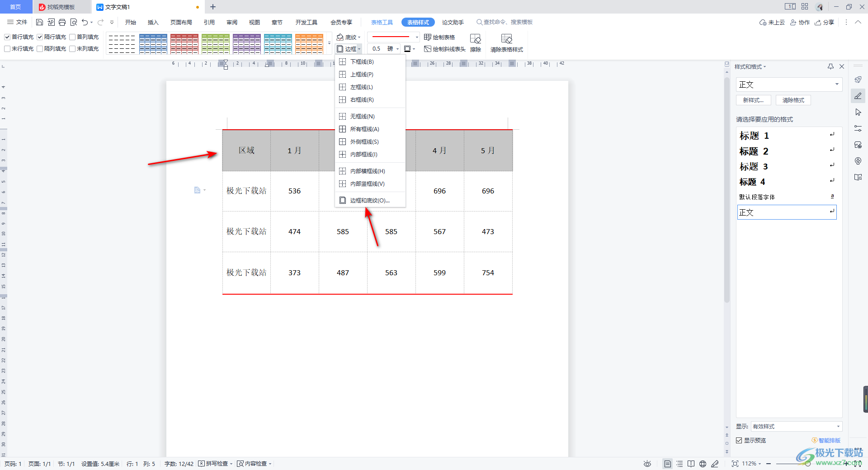Click the Redo arrow icon
The width and height of the screenshot is (868, 470).
[x=101, y=22]
